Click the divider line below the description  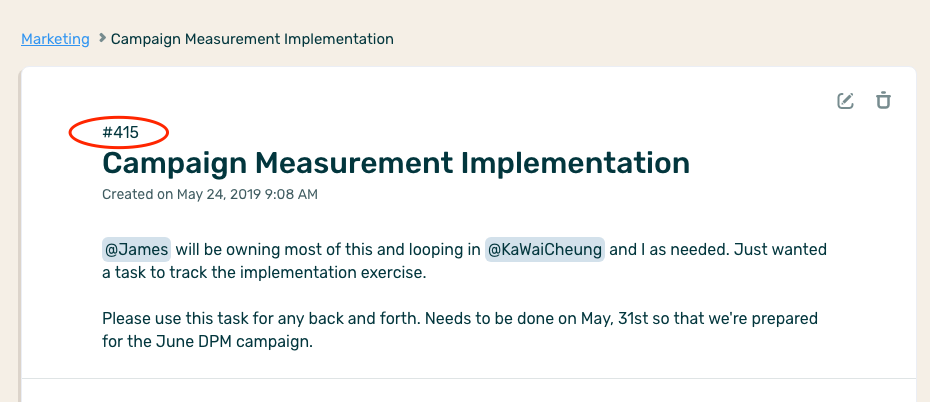468,379
